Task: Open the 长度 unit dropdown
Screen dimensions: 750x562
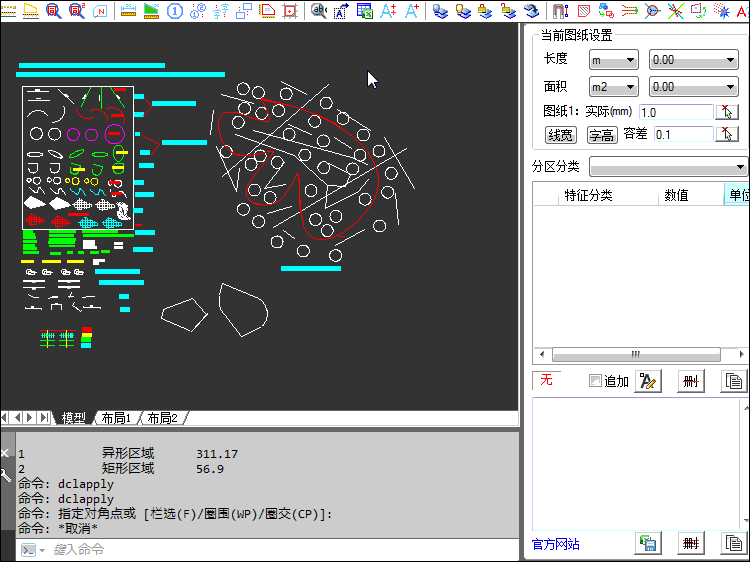Action: coord(613,60)
